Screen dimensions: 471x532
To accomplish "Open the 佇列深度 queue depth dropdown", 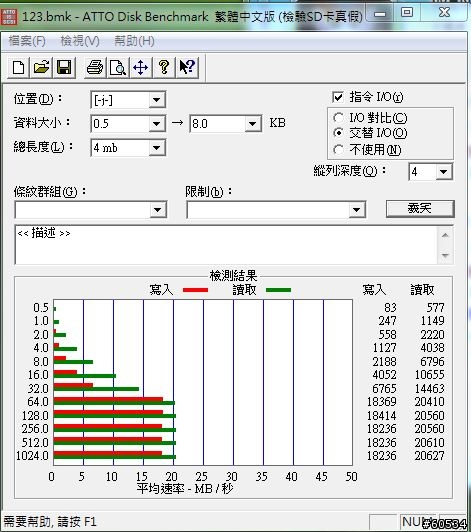I will coord(443,172).
